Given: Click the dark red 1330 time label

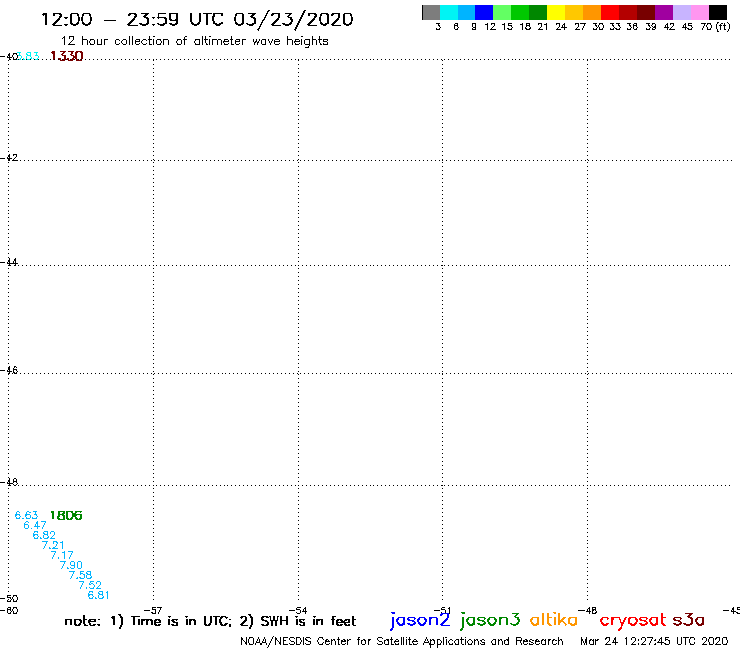Looking at the screenshot, I should click(x=67, y=56).
